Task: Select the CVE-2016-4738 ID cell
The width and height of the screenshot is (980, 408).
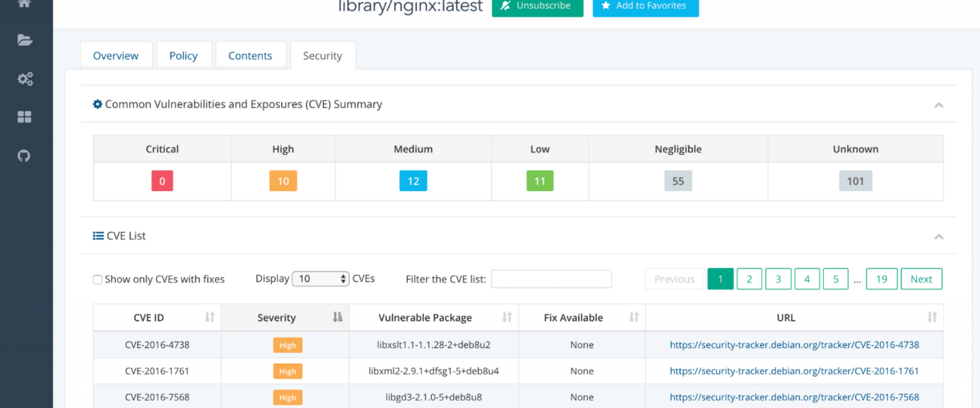Action: click(157, 345)
